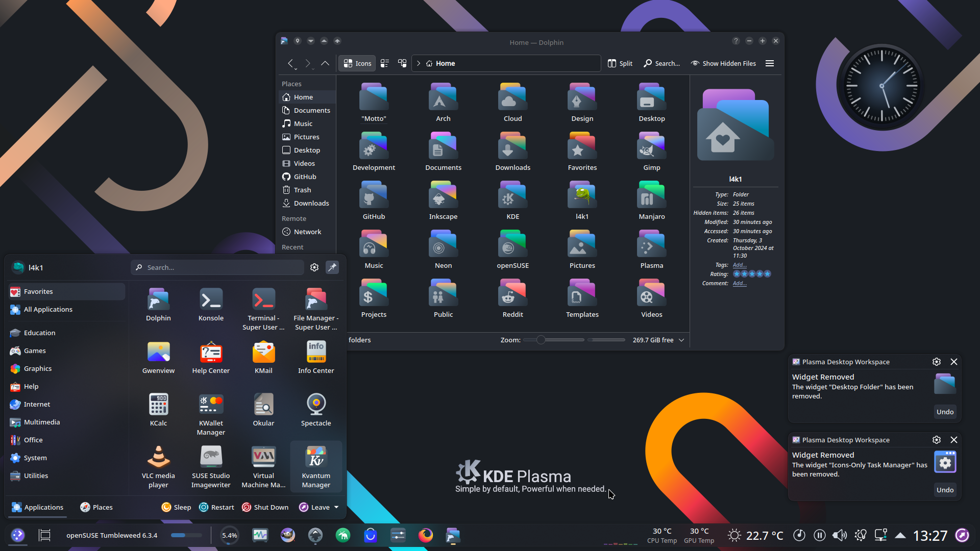Undo Icons-Only Task Manager removal

pyautogui.click(x=945, y=490)
